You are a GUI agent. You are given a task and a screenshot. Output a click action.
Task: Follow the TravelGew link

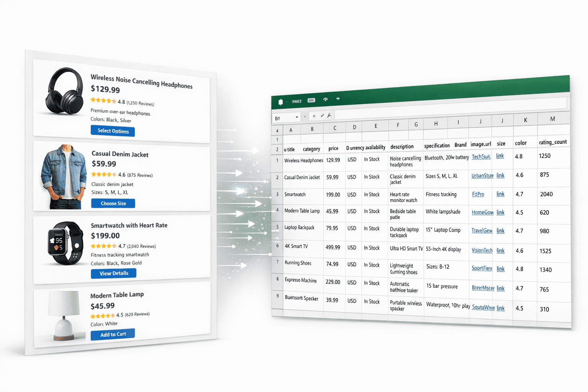click(482, 230)
